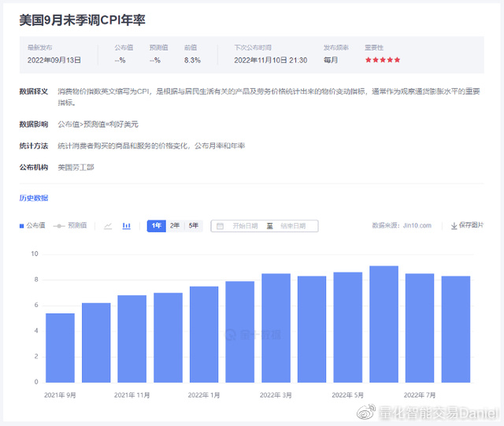The height and width of the screenshot is (426, 504).
Task: Select the 1年 time range tab
Action: tap(157, 226)
